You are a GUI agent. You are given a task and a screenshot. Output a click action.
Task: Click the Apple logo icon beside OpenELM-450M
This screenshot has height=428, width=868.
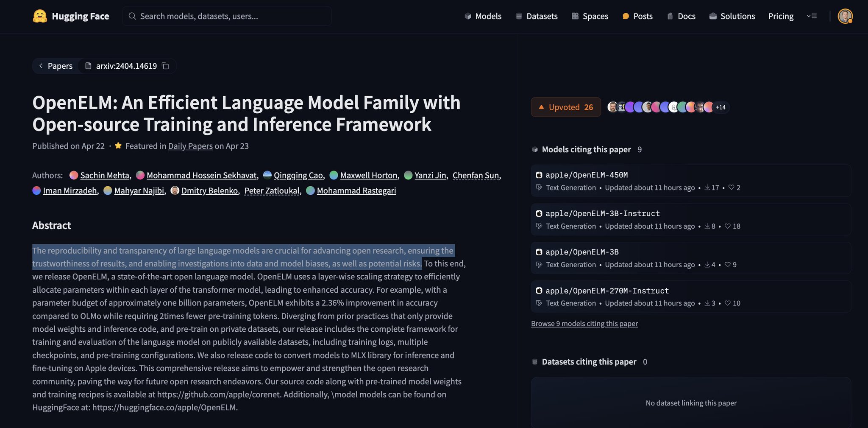tap(539, 175)
